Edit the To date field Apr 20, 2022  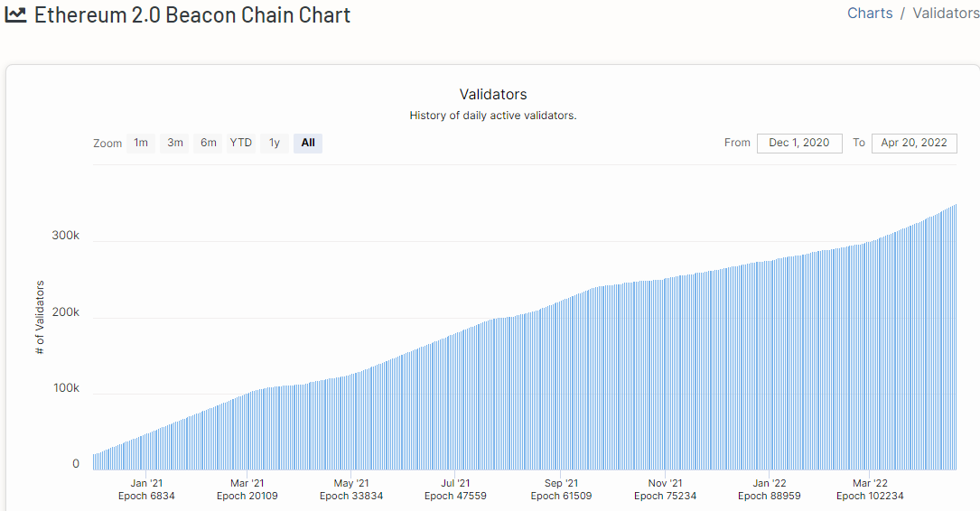(914, 143)
